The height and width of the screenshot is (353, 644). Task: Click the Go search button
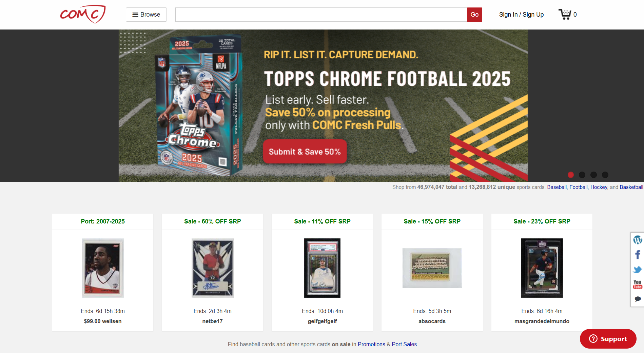(x=474, y=15)
